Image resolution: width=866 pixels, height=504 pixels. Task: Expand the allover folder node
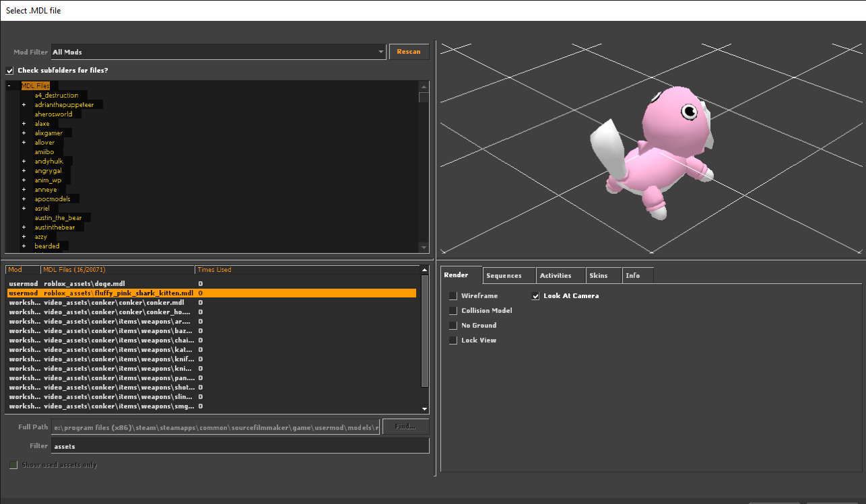pos(24,143)
